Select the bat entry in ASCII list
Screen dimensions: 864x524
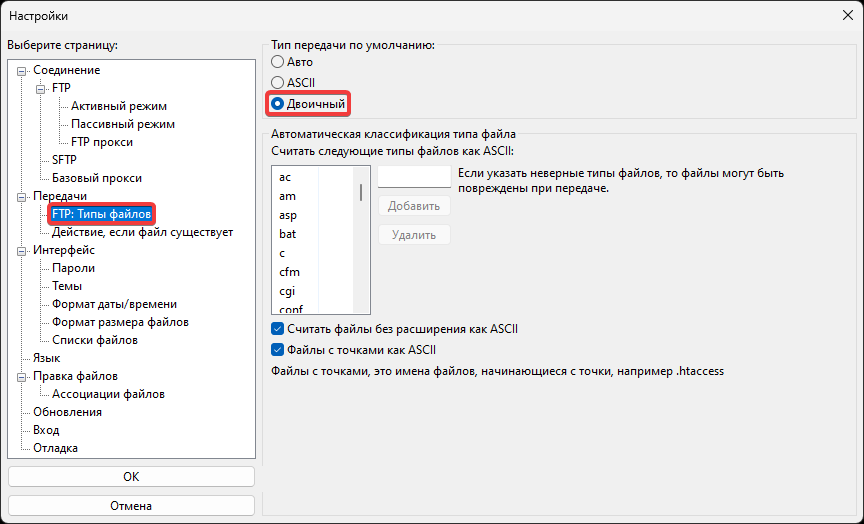point(287,234)
